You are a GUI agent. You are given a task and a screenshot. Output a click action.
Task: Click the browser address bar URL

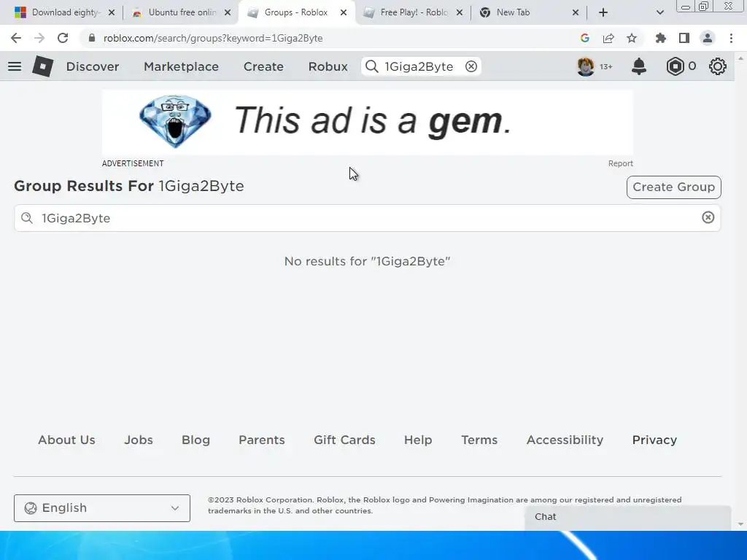[x=213, y=38]
